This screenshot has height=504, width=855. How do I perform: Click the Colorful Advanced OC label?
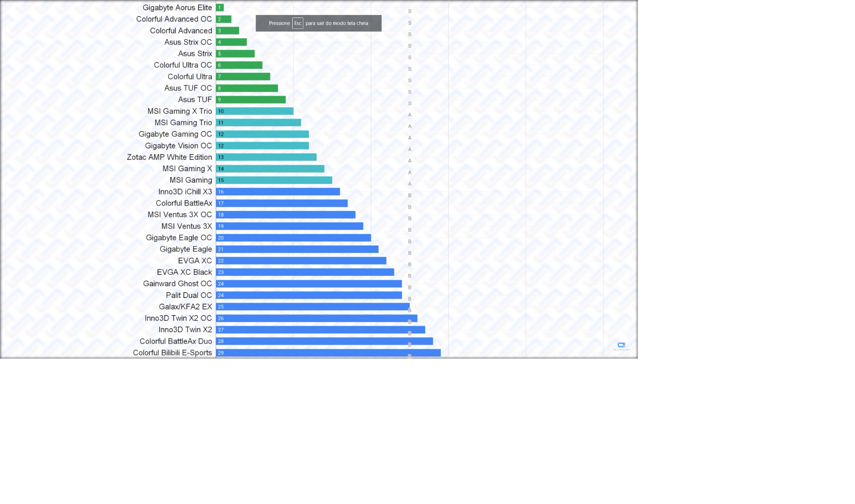tap(174, 19)
